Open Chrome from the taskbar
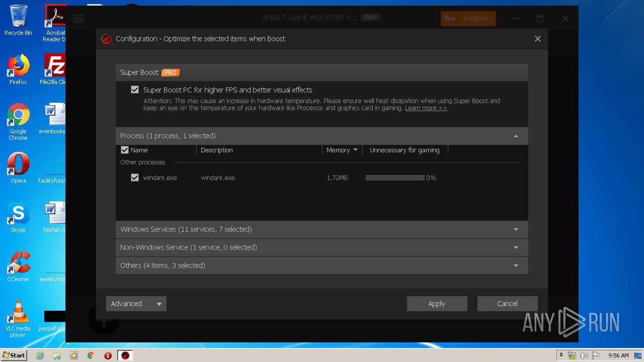Screen dimensions: 644x362 (x=91, y=355)
